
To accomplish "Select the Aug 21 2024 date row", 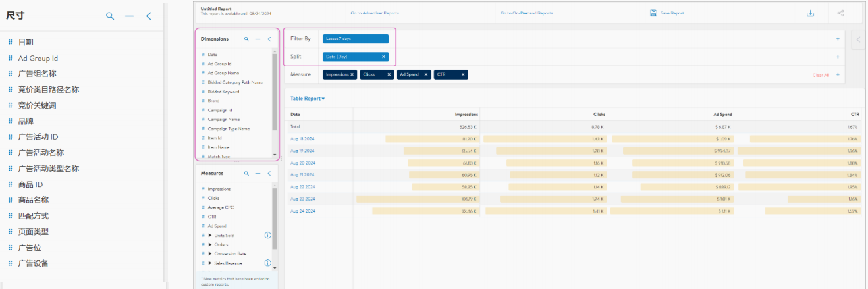I will point(303,175).
